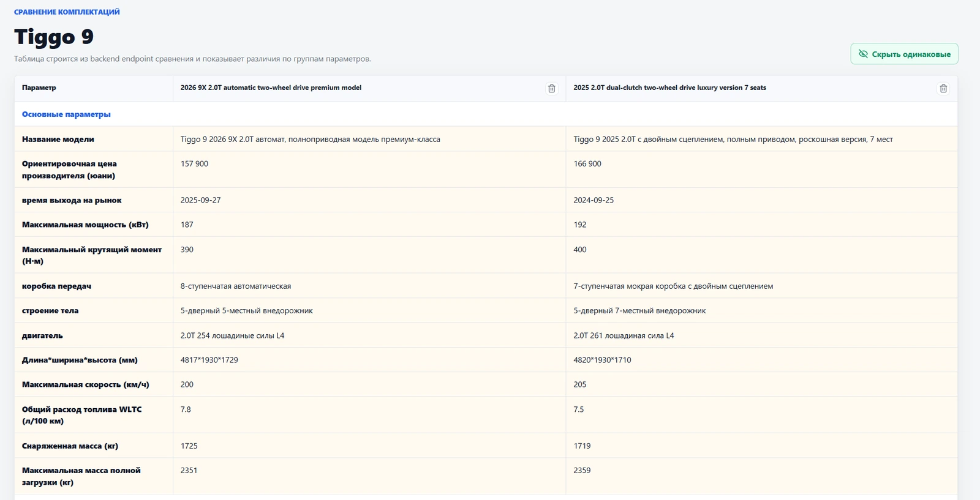The height and width of the screenshot is (500, 980).
Task: Click the "Снаряженная масса (кг)" row label
Action: 70,446
